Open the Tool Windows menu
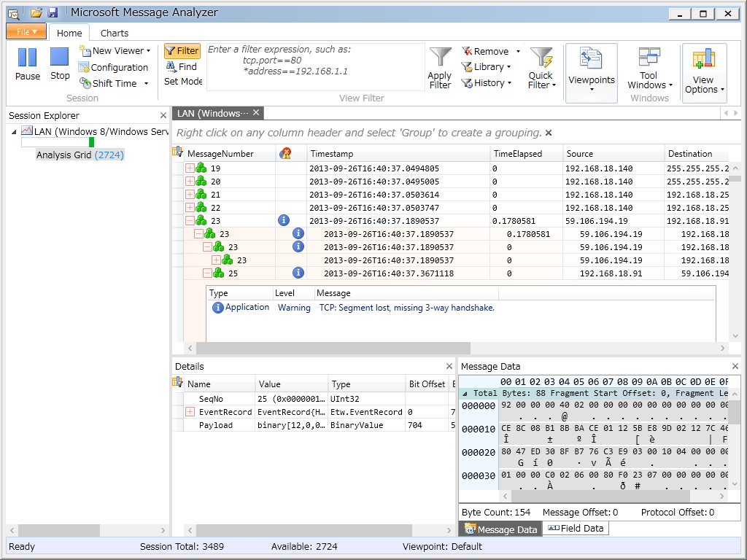This screenshot has width=747, height=560. point(649,69)
